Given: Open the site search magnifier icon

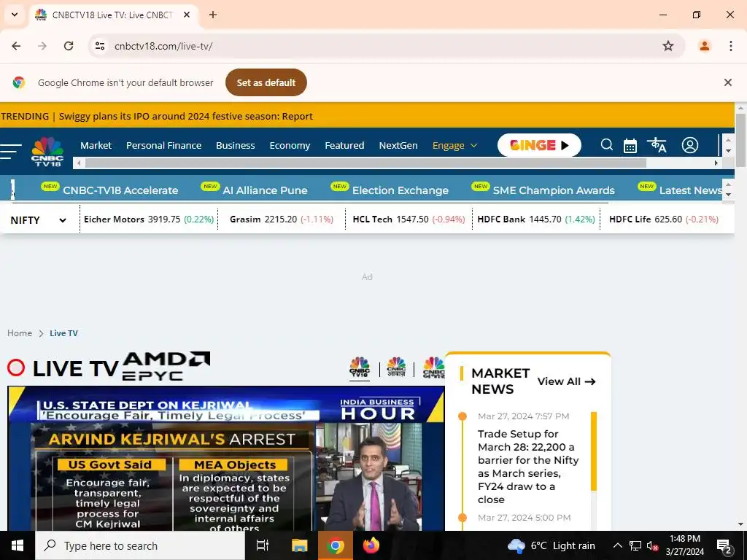Looking at the screenshot, I should tap(606, 145).
